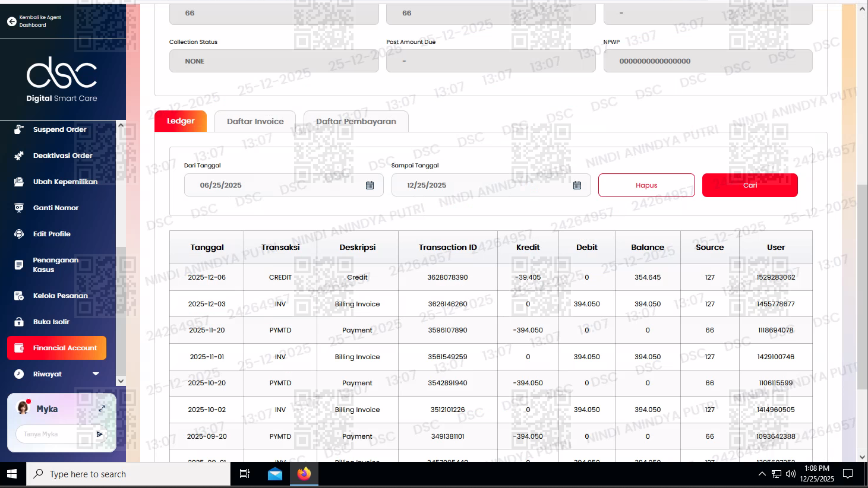Image resolution: width=868 pixels, height=488 pixels.
Task: Open Deaktivasi Order menu icon
Action: pos(19,156)
